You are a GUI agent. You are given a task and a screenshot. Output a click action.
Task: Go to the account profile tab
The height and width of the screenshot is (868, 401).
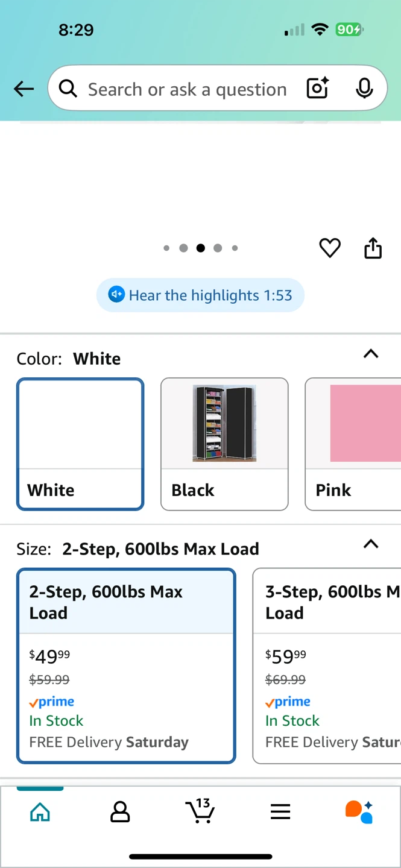(x=120, y=811)
